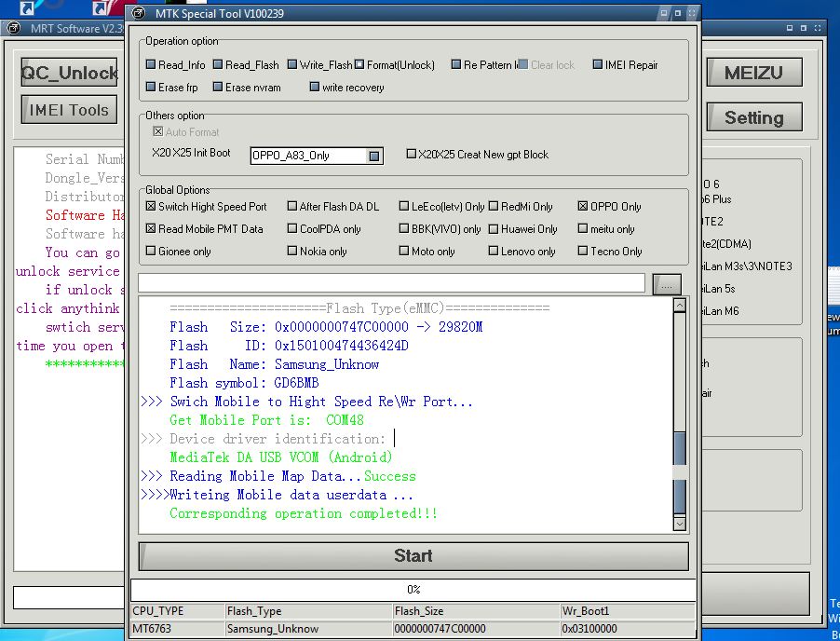Open the file browse button with dots
This screenshot has width=840, height=641.
[x=667, y=284]
